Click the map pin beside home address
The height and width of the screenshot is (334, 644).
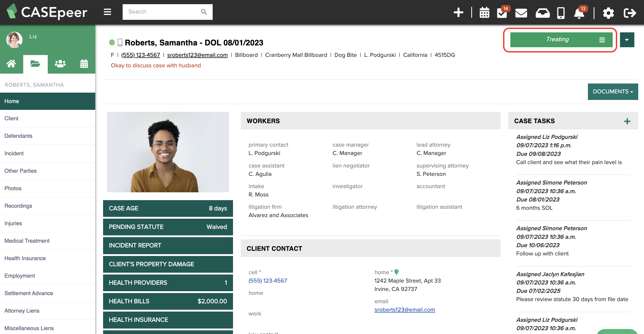[396, 272]
